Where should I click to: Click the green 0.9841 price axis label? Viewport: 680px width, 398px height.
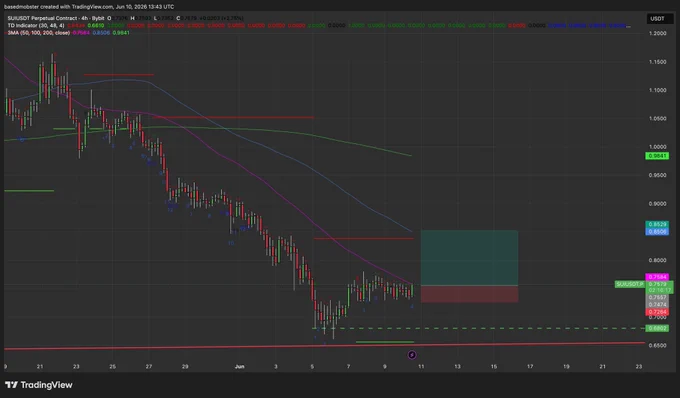coord(657,156)
